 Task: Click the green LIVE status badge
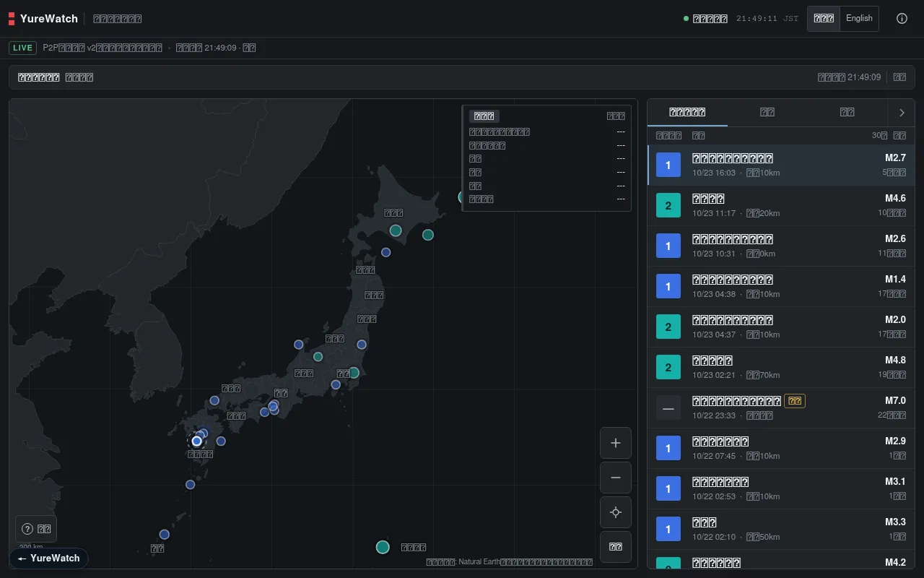pyautogui.click(x=23, y=48)
